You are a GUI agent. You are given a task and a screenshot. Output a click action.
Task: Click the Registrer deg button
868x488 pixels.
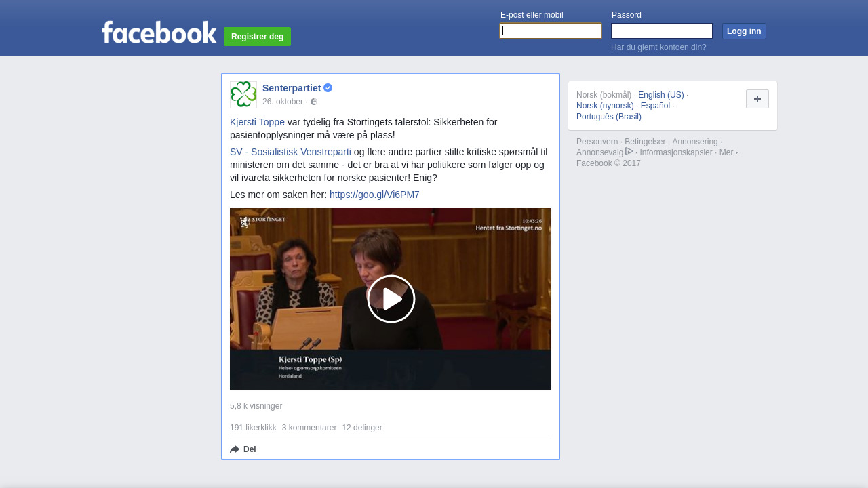(x=257, y=37)
